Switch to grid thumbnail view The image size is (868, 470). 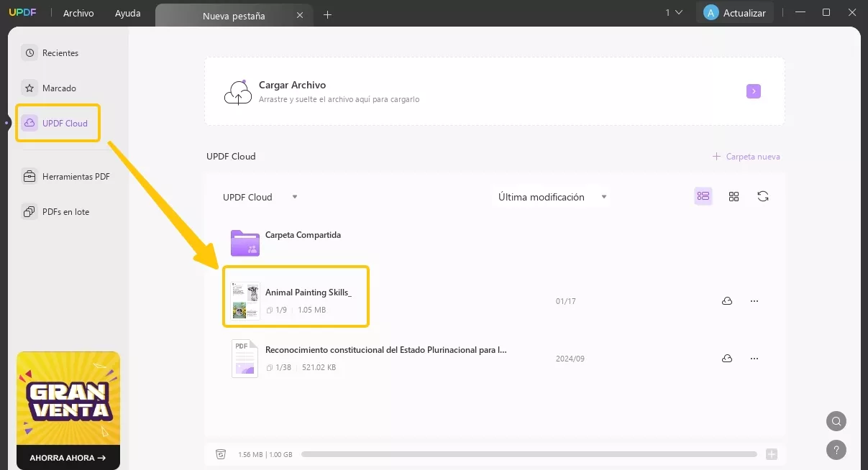(x=734, y=196)
